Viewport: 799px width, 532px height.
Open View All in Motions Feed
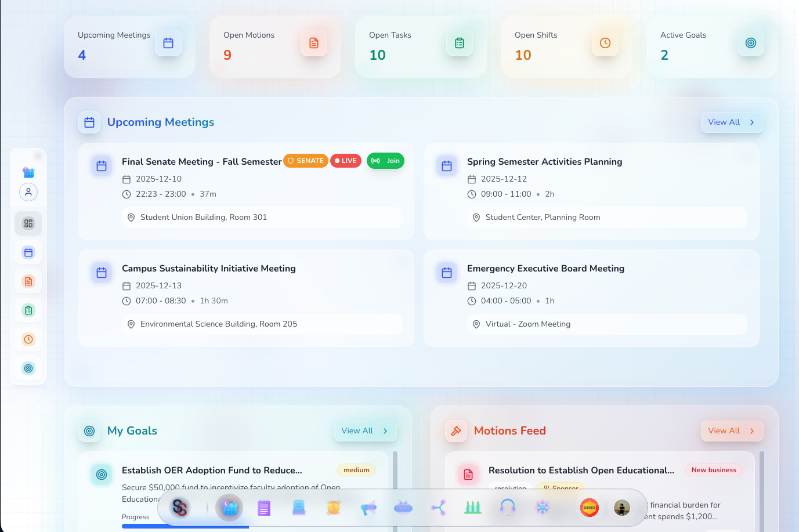click(x=732, y=430)
